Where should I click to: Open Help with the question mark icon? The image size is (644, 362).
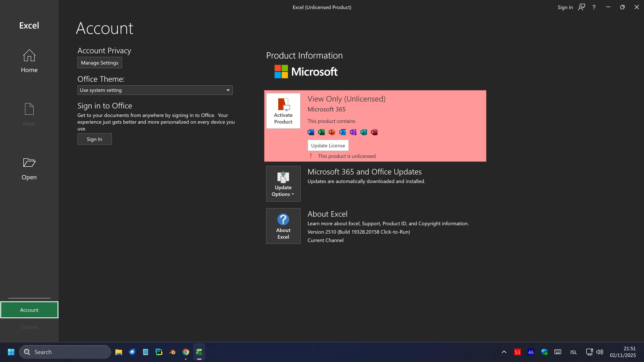pyautogui.click(x=594, y=7)
